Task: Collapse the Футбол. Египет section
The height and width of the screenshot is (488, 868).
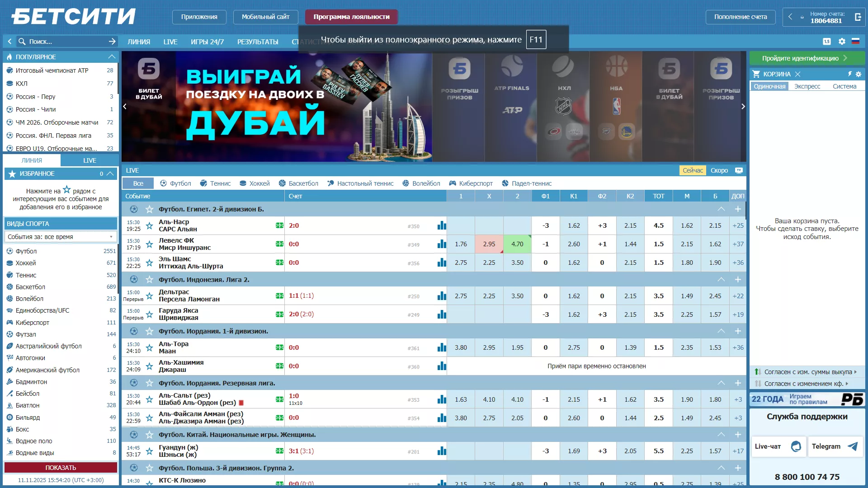Action: coord(722,209)
